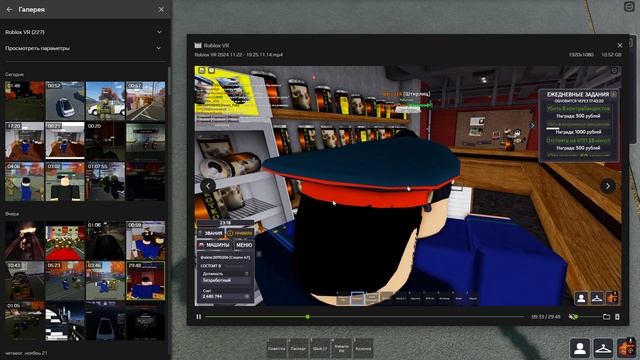Select the Макаров ПМ hotbar slot in game
The width and height of the screenshot is (640, 360).
point(341,349)
